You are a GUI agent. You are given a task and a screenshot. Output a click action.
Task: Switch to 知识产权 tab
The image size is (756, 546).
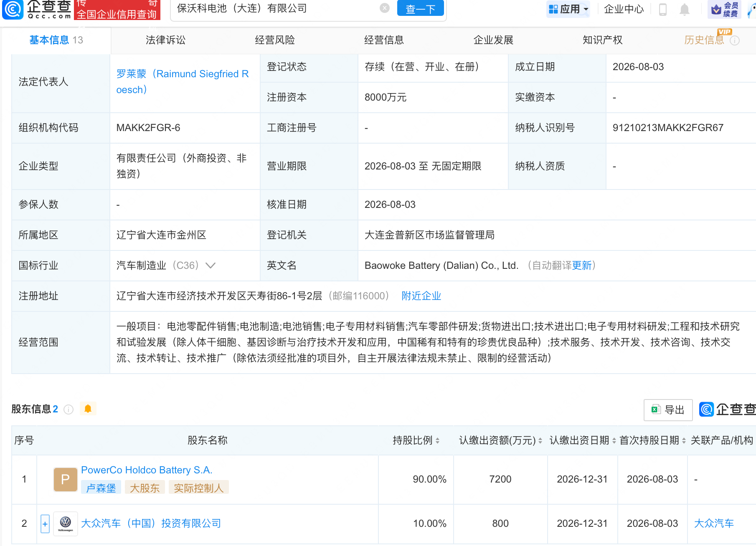[x=602, y=40]
